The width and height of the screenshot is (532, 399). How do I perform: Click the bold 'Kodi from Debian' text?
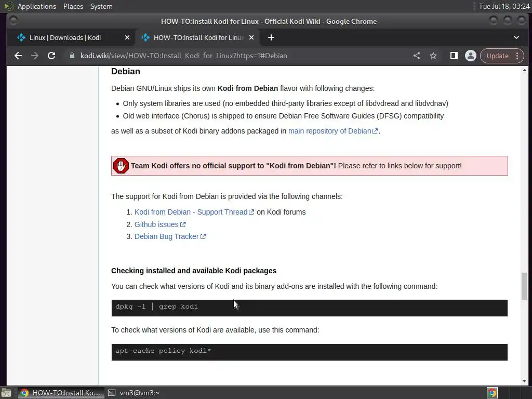[248, 88]
